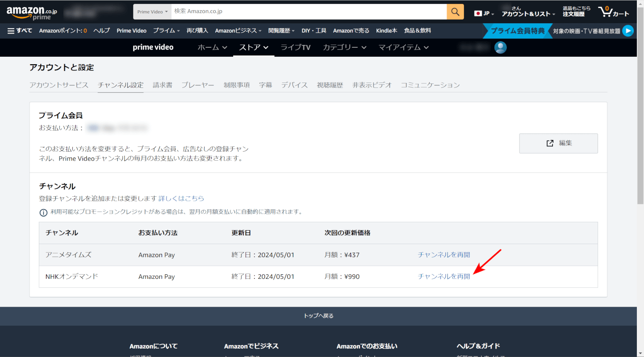644x357 pixels.
Task: Switch to the 字幕 tab
Action: pyautogui.click(x=266, y=85)
